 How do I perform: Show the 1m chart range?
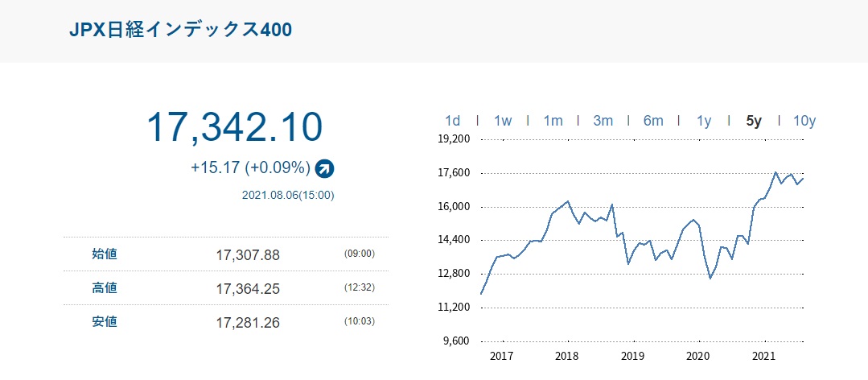coord(553,121)
